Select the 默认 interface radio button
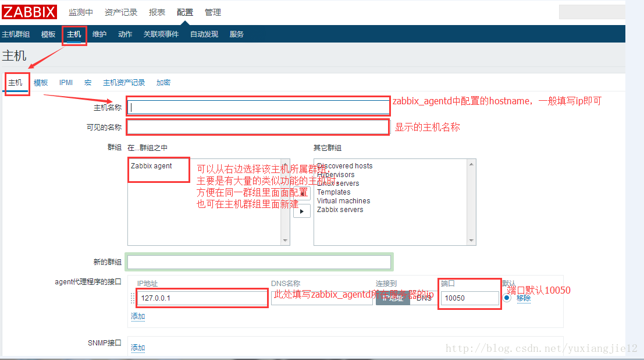This screenshot has height=360, width=644. click(507, 298)
